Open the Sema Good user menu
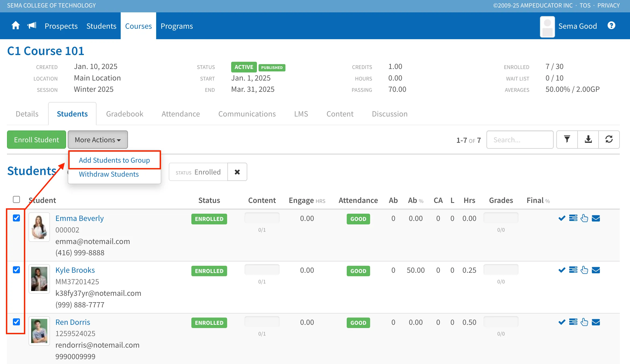630x364 pixels. (568, 26)
